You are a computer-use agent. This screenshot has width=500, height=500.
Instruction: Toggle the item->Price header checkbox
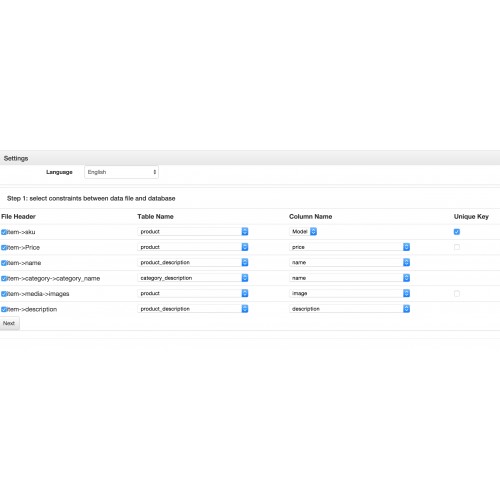(x=4, y=247)
